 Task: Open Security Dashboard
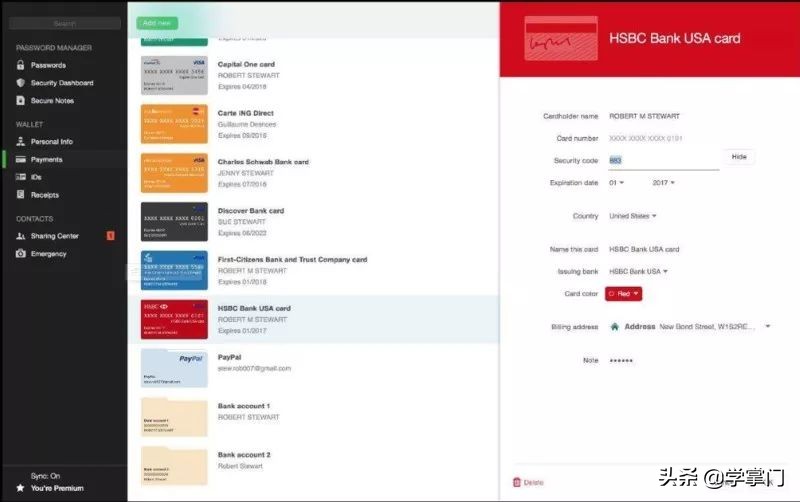(62, 83)
